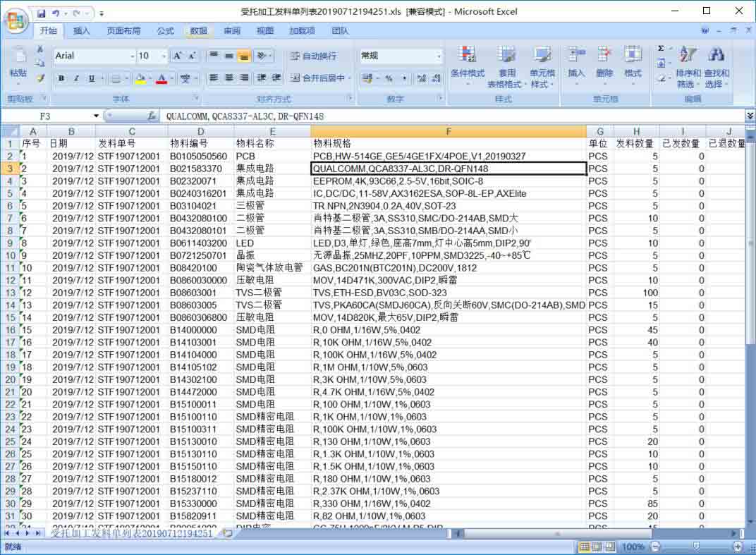This screenshot has height=555, width=756.
Task: Select the Format Painter brush icon
Action: coord(41,78)
